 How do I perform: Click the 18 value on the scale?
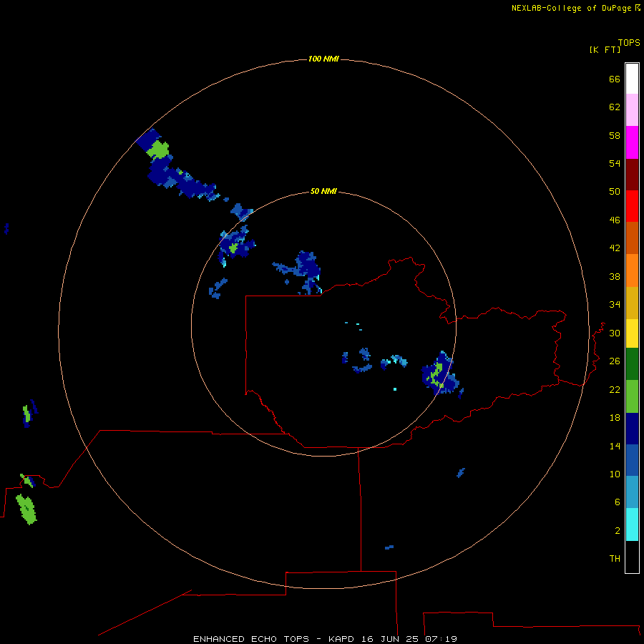point(615,417)
